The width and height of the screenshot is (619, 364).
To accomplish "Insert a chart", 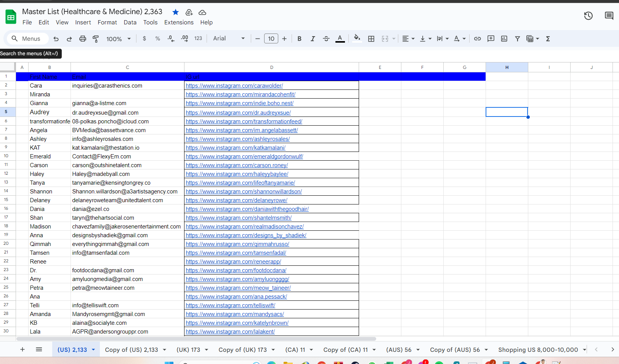I will point(504,39).
